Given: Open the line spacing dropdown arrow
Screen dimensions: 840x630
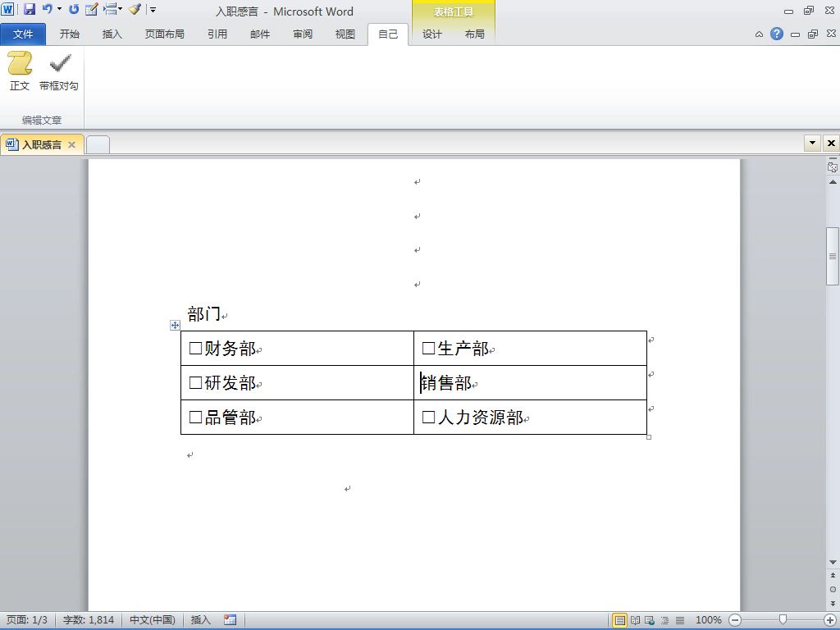Looking at the screenshot, I should coord(120,8).
